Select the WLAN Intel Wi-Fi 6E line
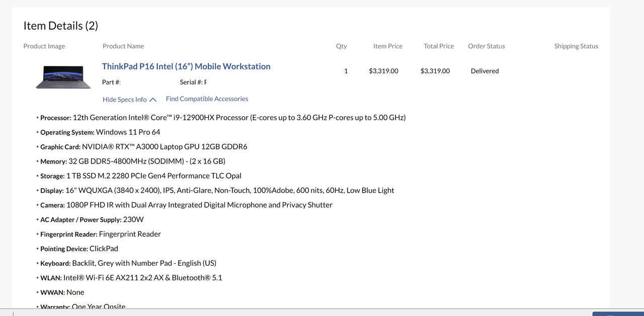Screen dimensions: 644x316 click(129, 278)
